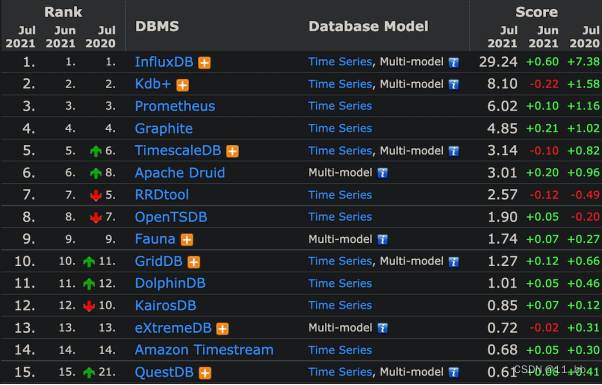Click the Time Series link in GridDB row
This screenshot has height=385, width=602.
(x=340, y=261)
